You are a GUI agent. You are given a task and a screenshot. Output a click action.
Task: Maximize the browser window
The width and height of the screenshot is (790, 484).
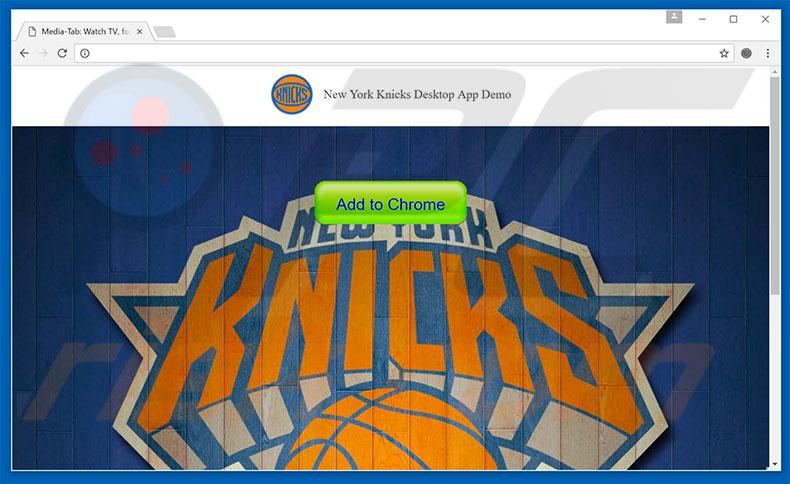(x=734, y=19)
